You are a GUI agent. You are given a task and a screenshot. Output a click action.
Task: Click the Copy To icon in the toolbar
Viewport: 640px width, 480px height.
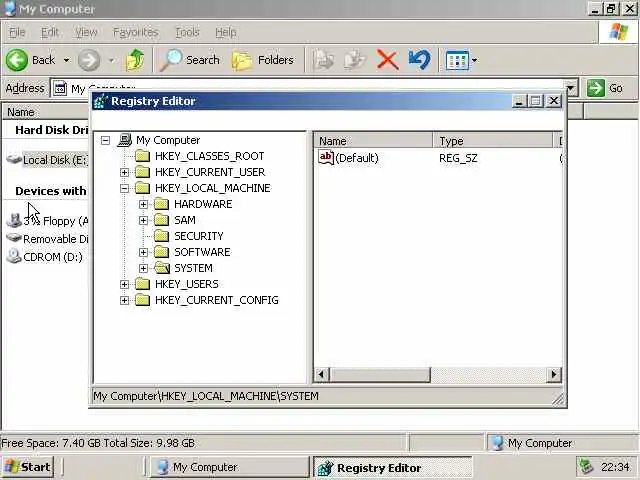tap(354, 60)
